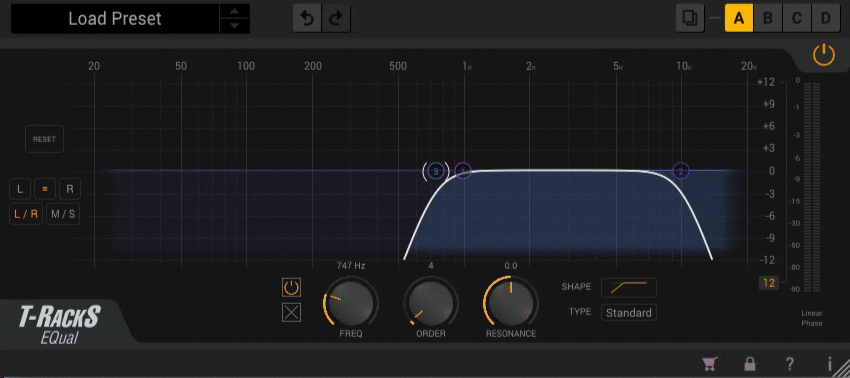The image size is (850, 378).
Task: Toggle the Linear Phase label
Action: click(812, 318)
